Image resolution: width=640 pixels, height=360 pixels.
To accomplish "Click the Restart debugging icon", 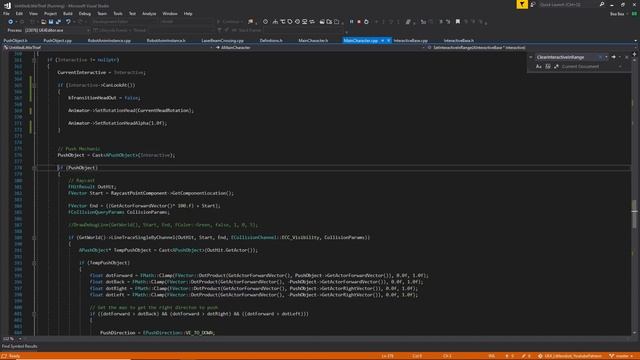I will [366, 22].
